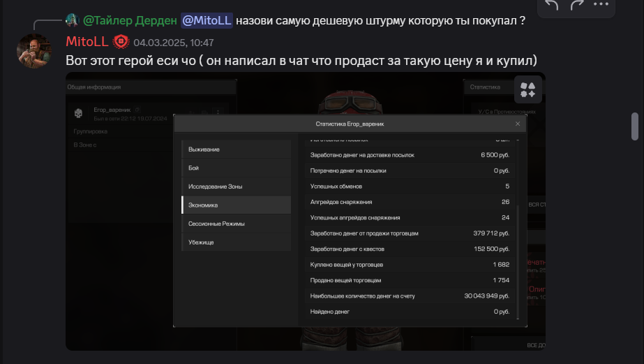
Task: Switch to Сессионные Режимы section
Action: (236, 224)
